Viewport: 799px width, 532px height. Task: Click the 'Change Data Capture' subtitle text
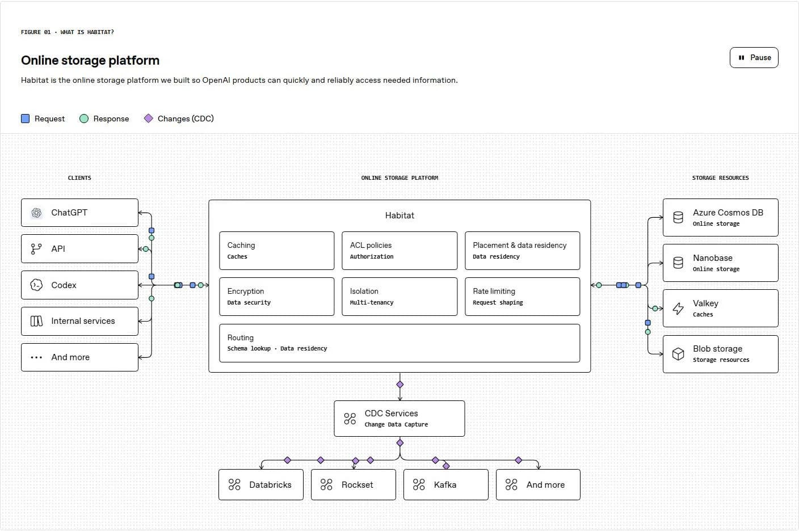[396, 425]
